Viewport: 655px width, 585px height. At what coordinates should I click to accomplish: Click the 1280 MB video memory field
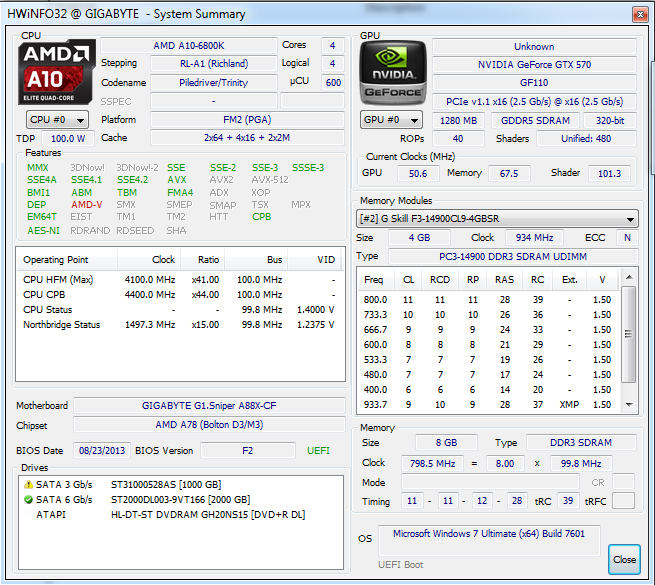[x=458, y=121]
